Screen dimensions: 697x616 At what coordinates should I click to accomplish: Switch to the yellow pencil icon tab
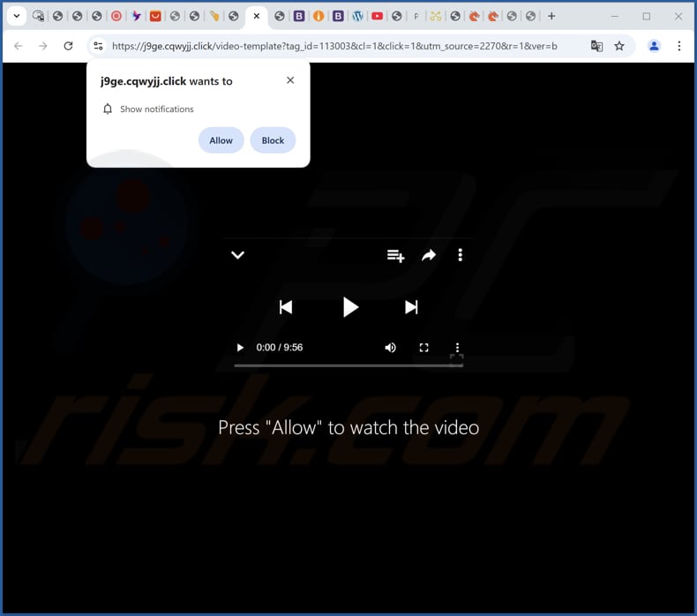(214, 16)
